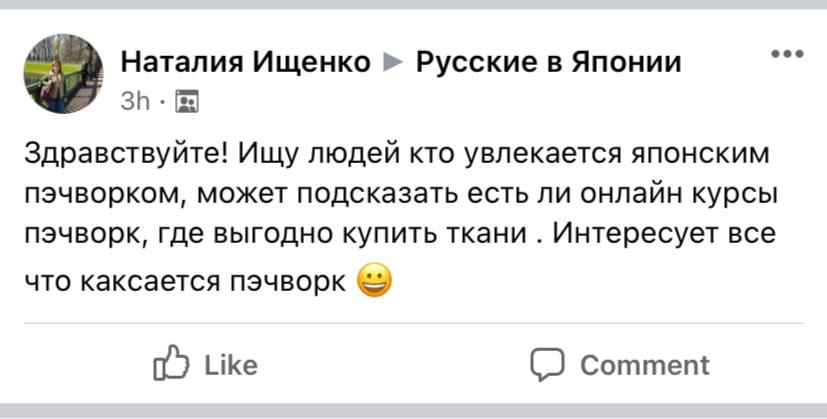Go to the Русские в Японии group

pyautogui.click(x=548, y=63)
